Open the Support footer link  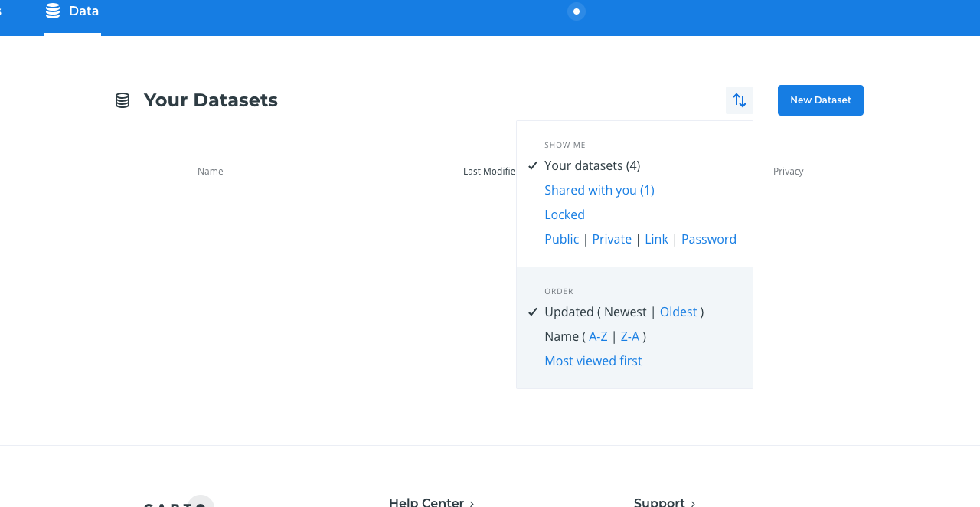(665, 502)
